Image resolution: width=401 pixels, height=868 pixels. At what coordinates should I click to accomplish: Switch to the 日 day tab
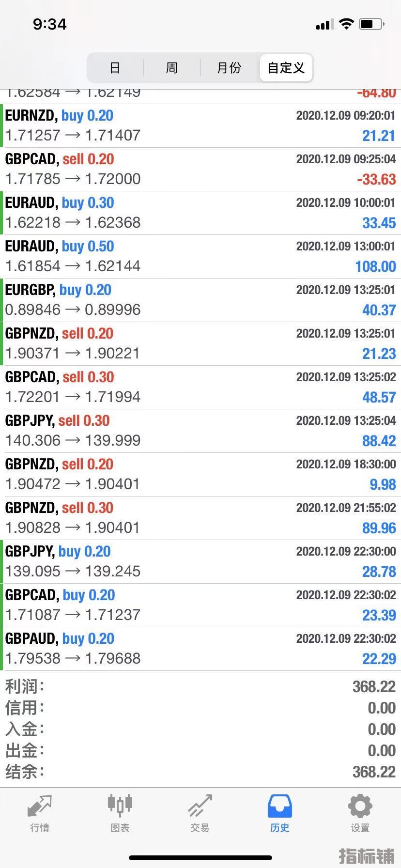[x=115, y=68]
